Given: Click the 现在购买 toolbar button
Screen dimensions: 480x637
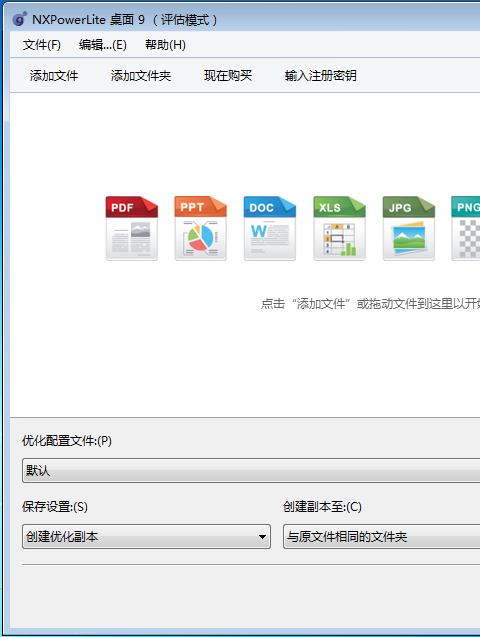Looking at the screenshot, I should pos(228,76).
